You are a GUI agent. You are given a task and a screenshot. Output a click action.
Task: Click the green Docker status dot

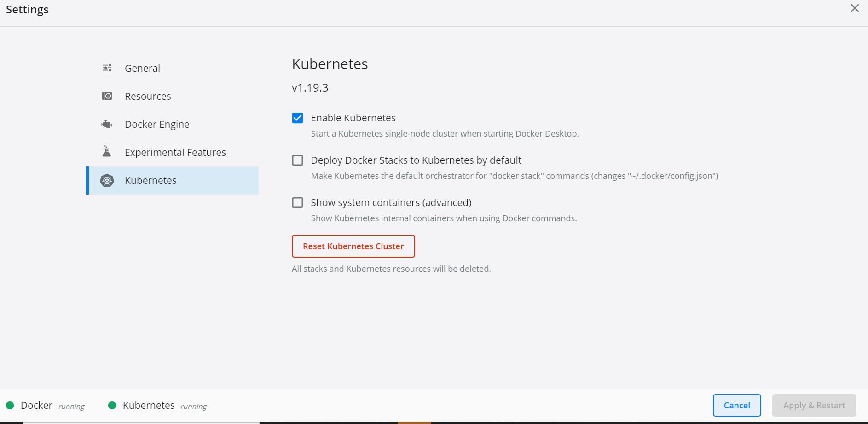coord(10,406)
